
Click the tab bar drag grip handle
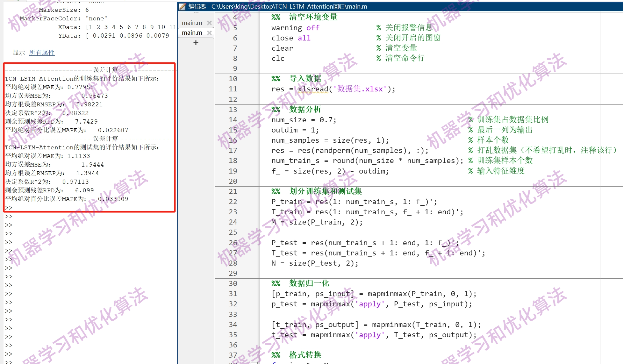196,13
